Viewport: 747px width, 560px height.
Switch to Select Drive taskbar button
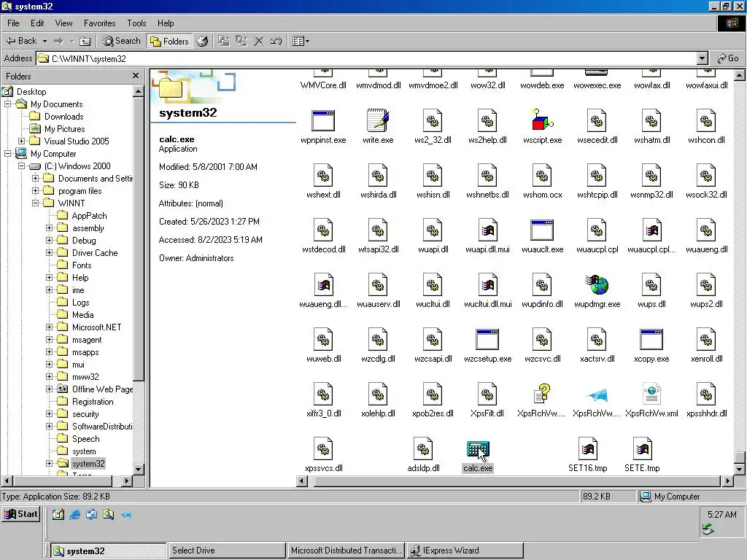228,551
